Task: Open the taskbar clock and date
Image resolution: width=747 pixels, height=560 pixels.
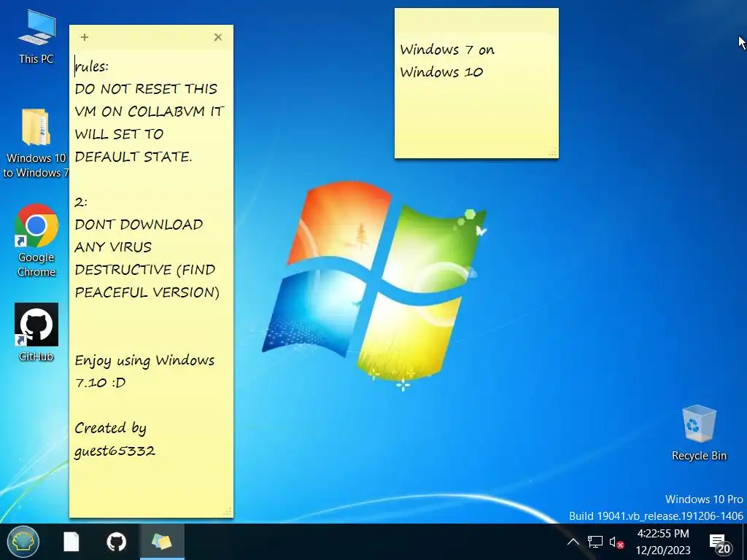Action: 663,542
